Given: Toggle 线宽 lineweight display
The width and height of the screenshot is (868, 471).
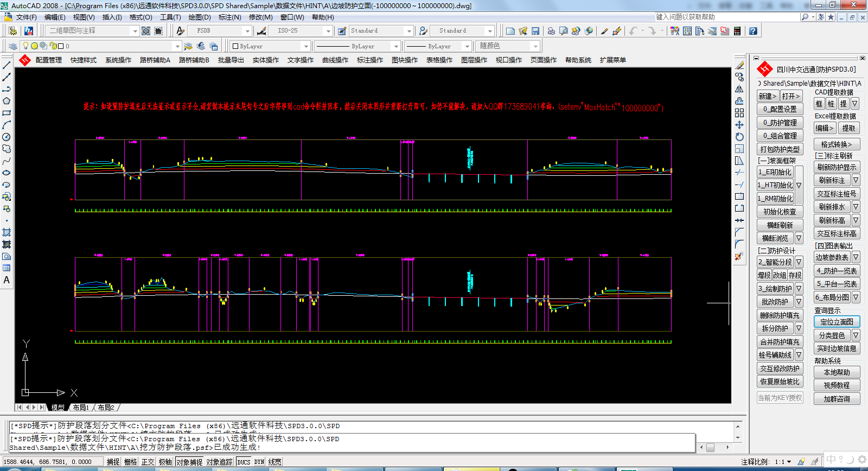Looking at the screenshot, I should [275, 462].
